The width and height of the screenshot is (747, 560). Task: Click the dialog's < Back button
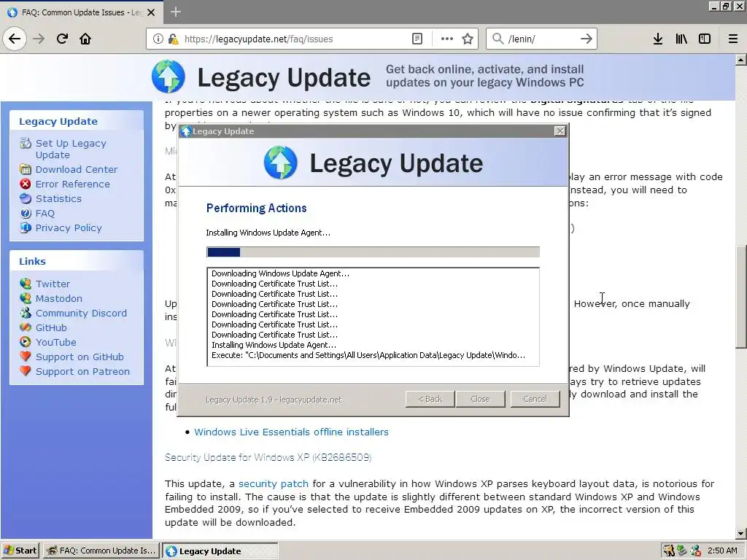(x=430, y=399)
